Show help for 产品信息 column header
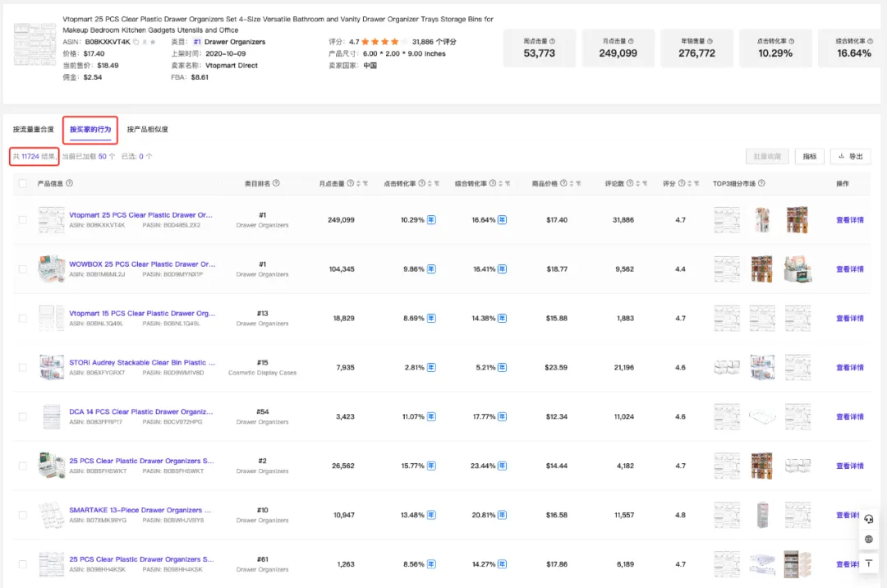 [70, 183]
